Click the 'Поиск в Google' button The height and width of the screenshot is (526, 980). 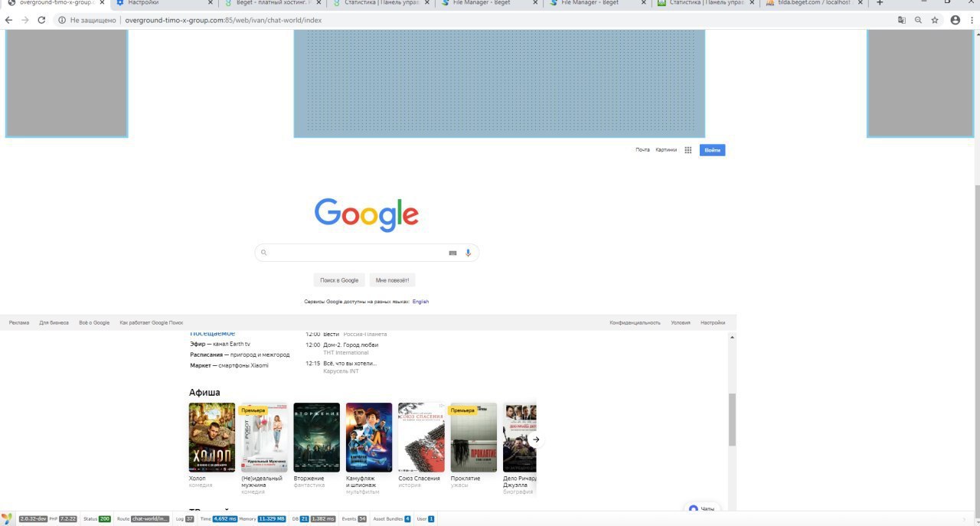(339, 280)
